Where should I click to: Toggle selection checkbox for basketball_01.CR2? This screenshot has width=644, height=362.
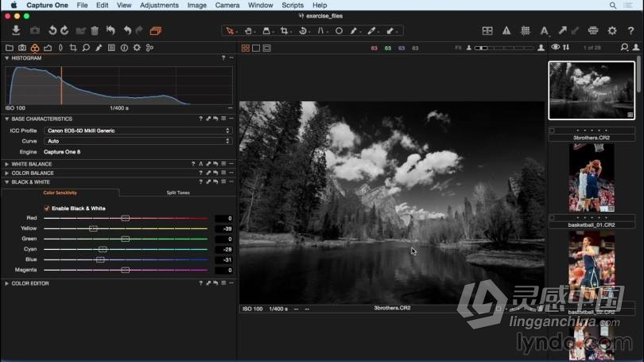pos(552,218)
